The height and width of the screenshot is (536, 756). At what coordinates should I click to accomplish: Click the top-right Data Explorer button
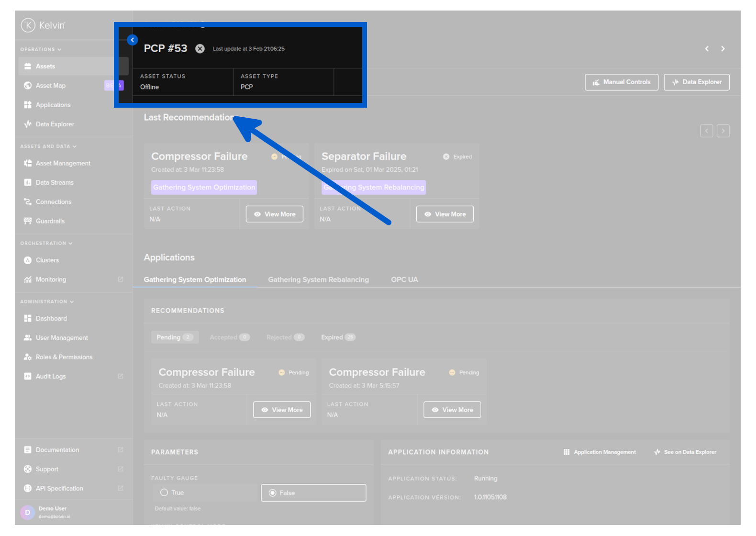tap(696, 82)
